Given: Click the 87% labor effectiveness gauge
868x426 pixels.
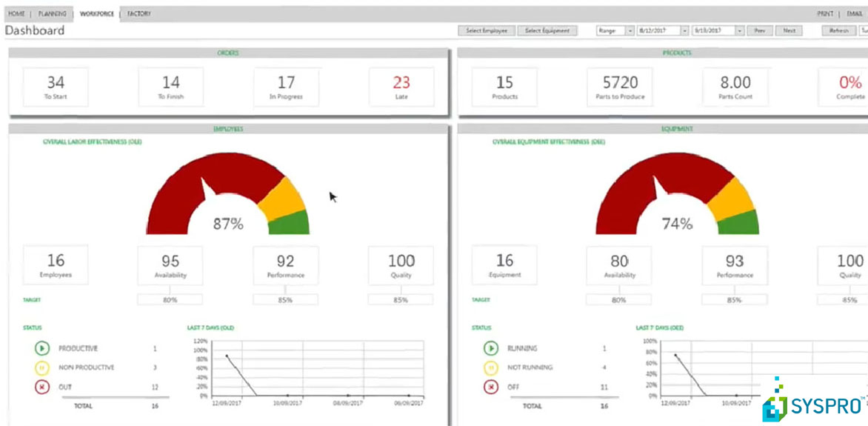Looking at the screenshot, I should tap(227, 196).
